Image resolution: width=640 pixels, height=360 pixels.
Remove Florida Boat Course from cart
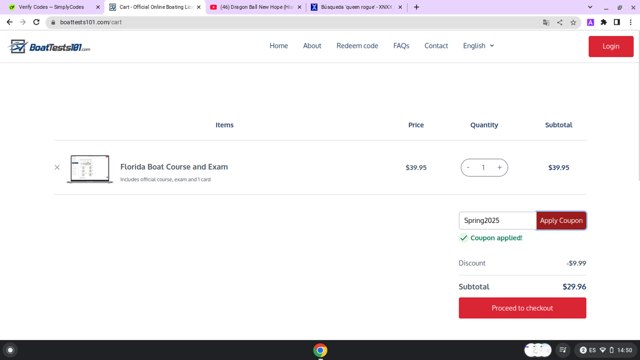[x=57, y=167]
